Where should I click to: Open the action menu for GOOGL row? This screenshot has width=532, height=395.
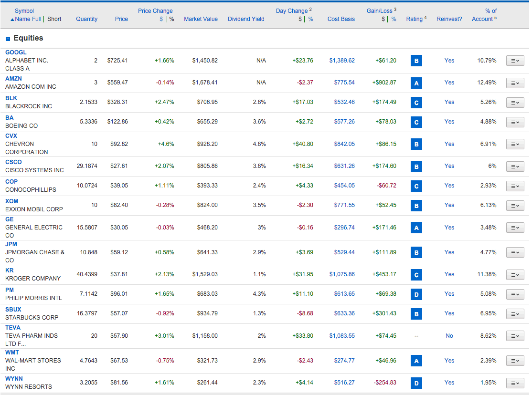515,61
